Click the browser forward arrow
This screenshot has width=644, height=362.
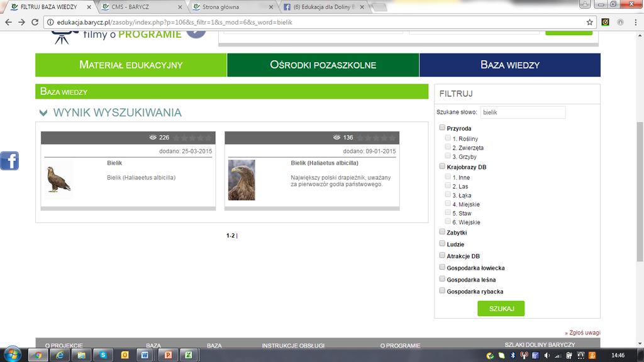(22, 22)
